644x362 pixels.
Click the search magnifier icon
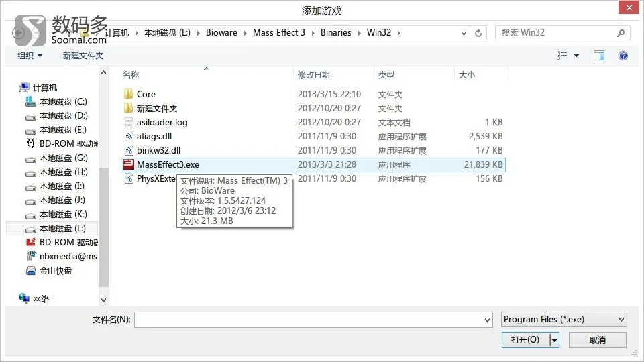coord(621,33)
